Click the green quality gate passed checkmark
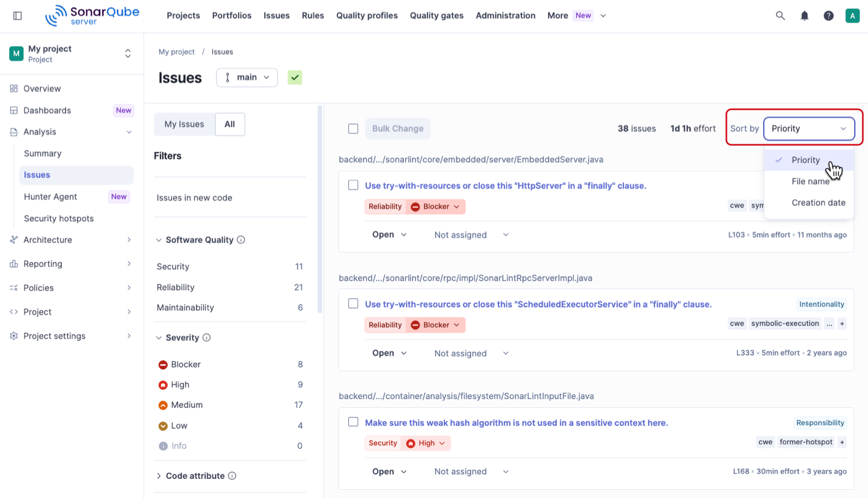This screenshot has height=498, width=868. [x=295, y=78]
